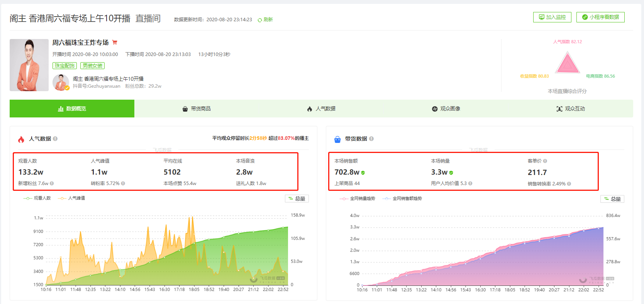Click the 加入监控 button
The height and width of the screenshot is (304, 644).
pyautogui.click(x=552, y=17)
